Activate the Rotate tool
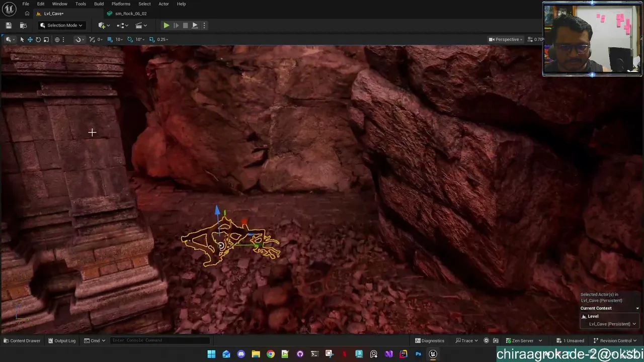This screenshot has width=644, height=362. point(38,39)
